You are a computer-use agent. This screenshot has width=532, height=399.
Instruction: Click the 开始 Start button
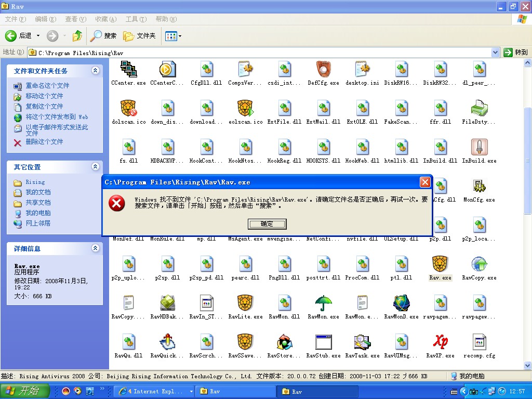point(25,391)
